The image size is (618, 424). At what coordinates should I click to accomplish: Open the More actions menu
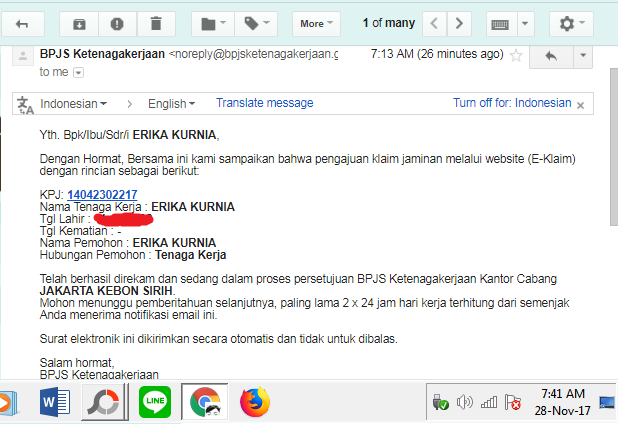pos(316,24)
